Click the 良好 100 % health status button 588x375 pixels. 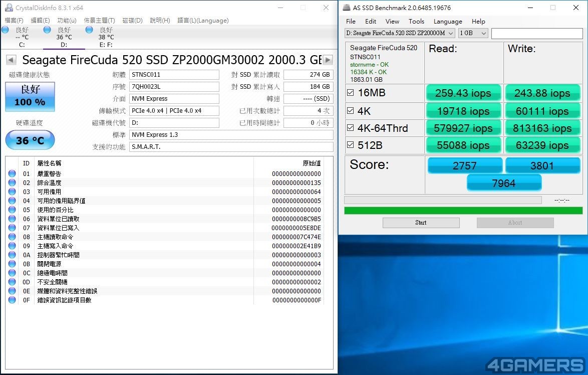(x=30, y=96)
